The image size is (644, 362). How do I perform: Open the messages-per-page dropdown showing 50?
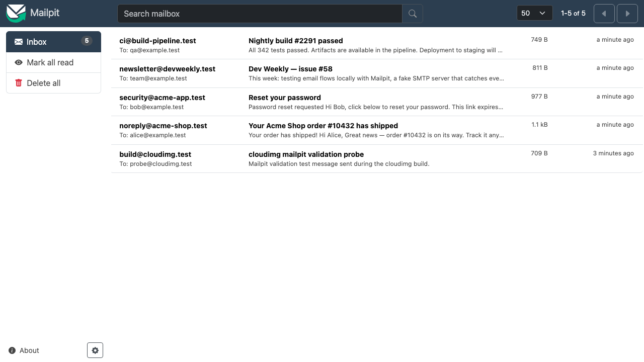coord(534,13)
